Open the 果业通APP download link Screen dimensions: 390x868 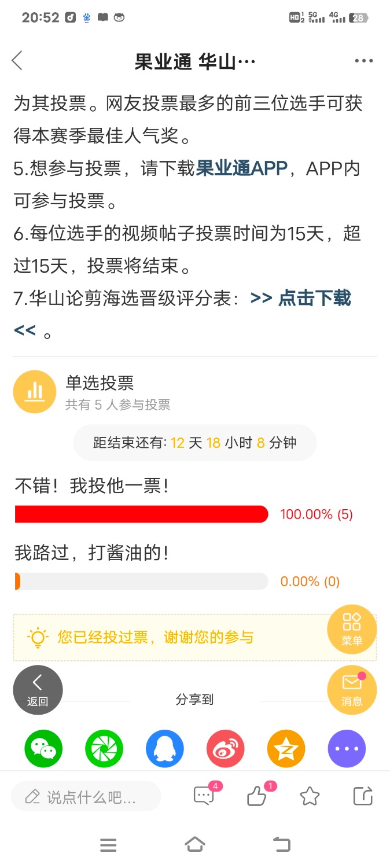242,168
